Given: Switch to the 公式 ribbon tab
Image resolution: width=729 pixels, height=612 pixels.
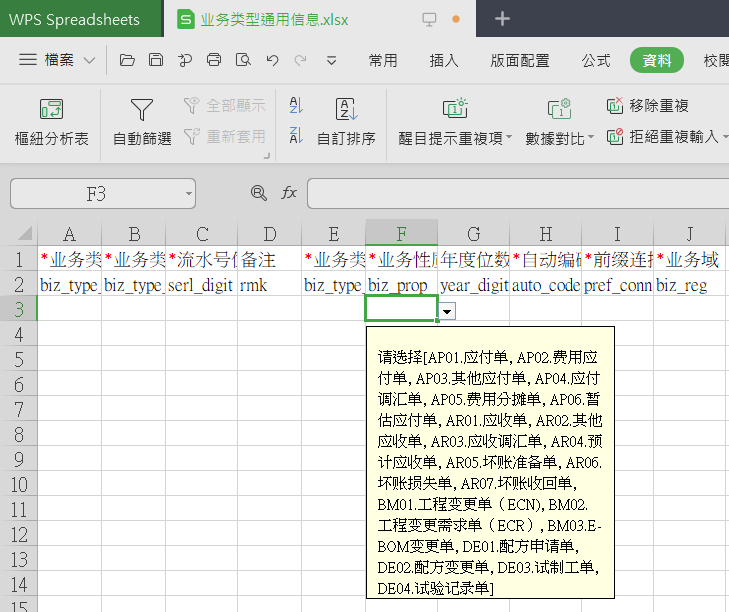Looking at the screenshot, I should tap(596, 60).
